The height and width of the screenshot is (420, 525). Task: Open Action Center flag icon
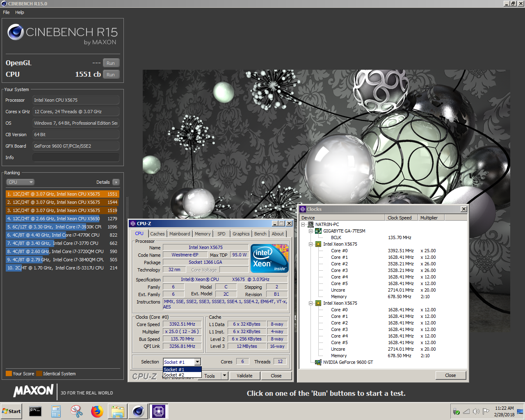486,411
